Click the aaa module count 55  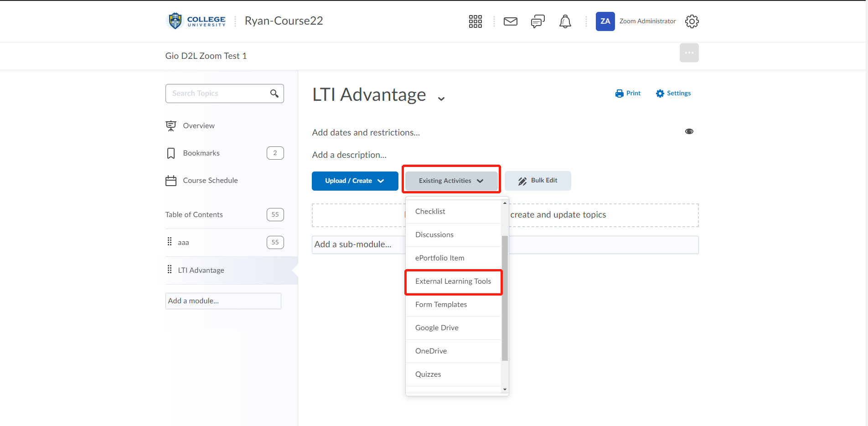click(x=275, y=242)
